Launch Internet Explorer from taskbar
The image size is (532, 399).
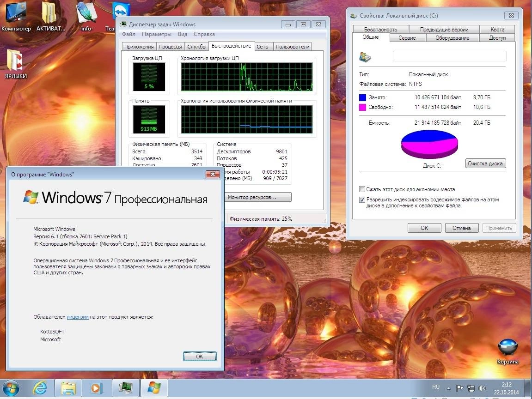click(40, 388)
